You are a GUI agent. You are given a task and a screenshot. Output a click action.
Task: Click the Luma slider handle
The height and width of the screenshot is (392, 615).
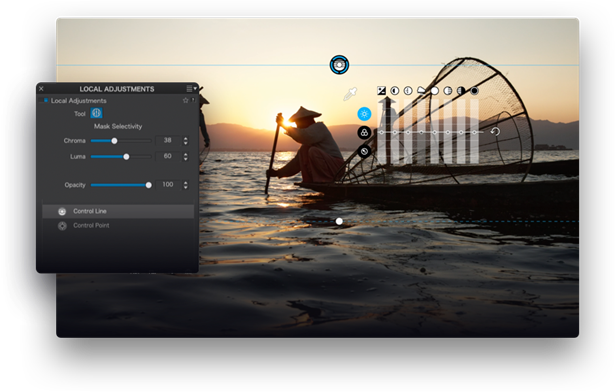point(126,157)
